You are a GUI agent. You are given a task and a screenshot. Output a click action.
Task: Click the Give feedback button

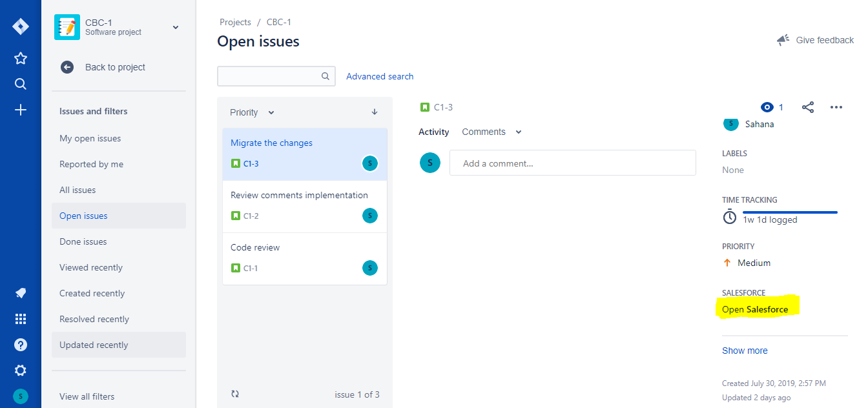[x=815, y=40]
